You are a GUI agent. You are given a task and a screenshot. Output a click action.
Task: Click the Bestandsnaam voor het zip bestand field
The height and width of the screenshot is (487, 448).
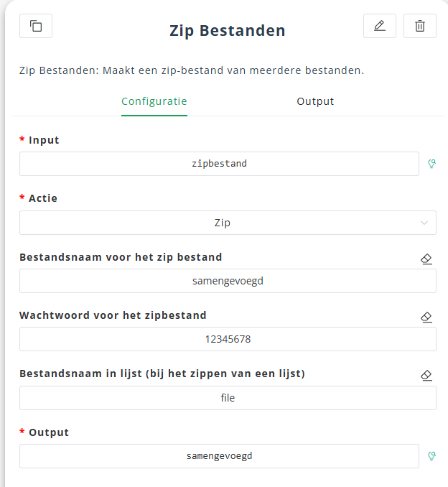pos(228,281)
